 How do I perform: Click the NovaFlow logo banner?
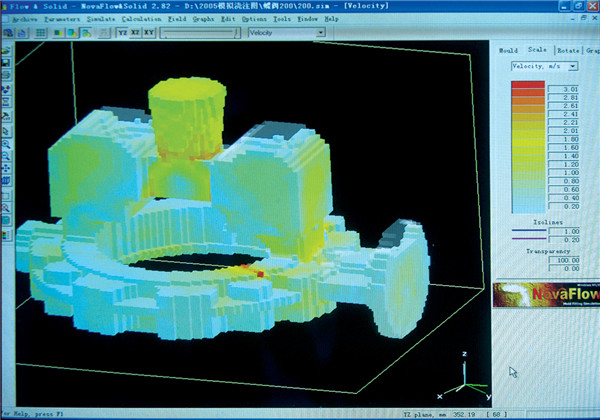point(546,292)
